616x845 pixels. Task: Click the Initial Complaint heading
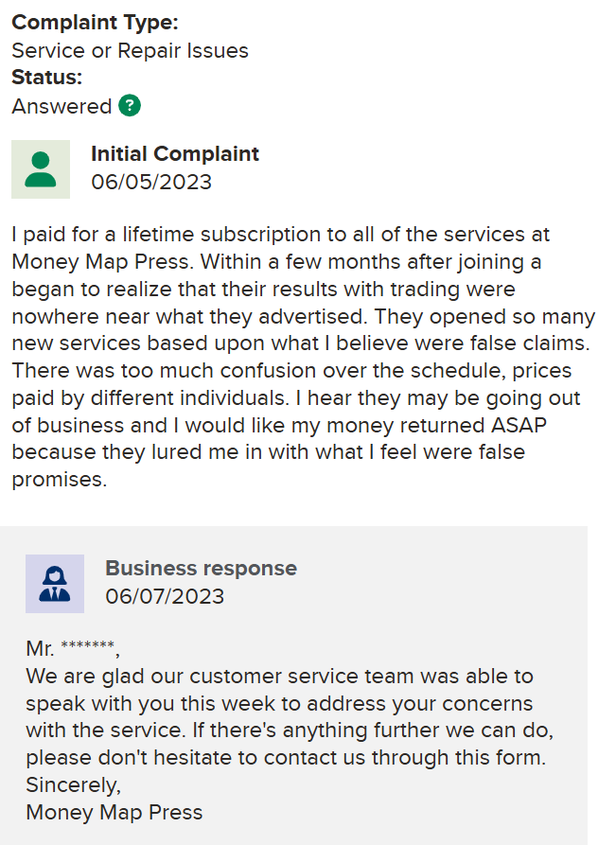(x=175, y=153)
